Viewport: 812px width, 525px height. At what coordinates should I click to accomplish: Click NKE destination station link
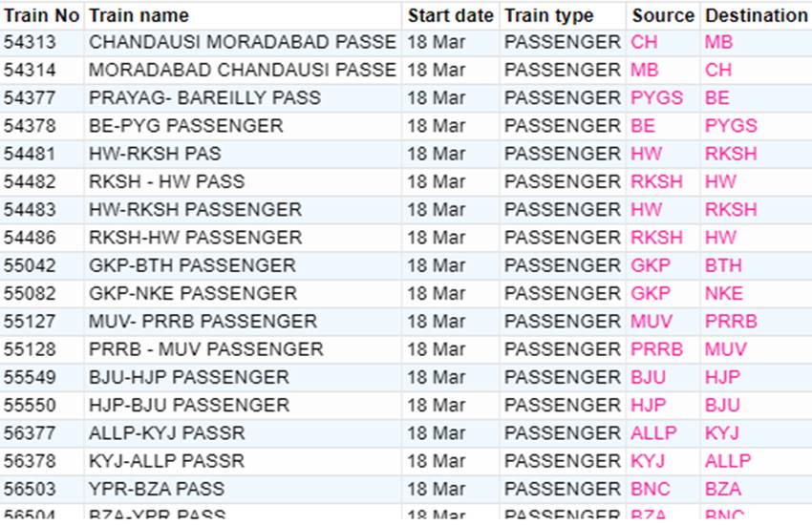[x=724, y=293]
